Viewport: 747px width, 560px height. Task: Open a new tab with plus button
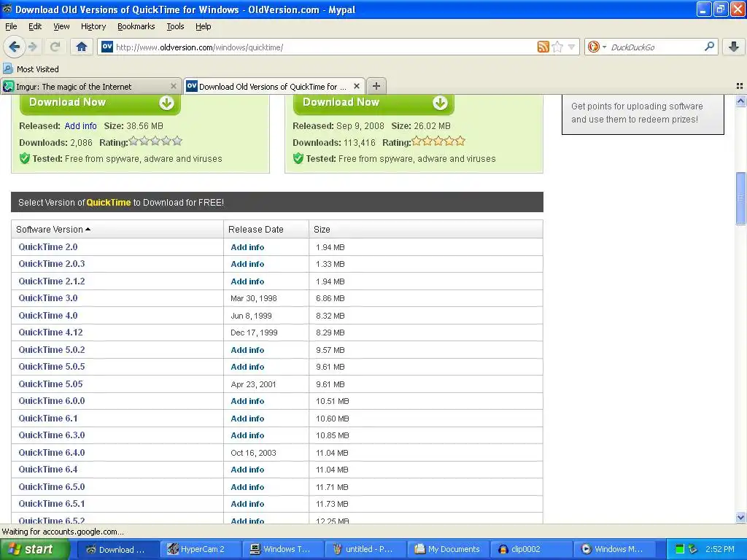(376, 86)
